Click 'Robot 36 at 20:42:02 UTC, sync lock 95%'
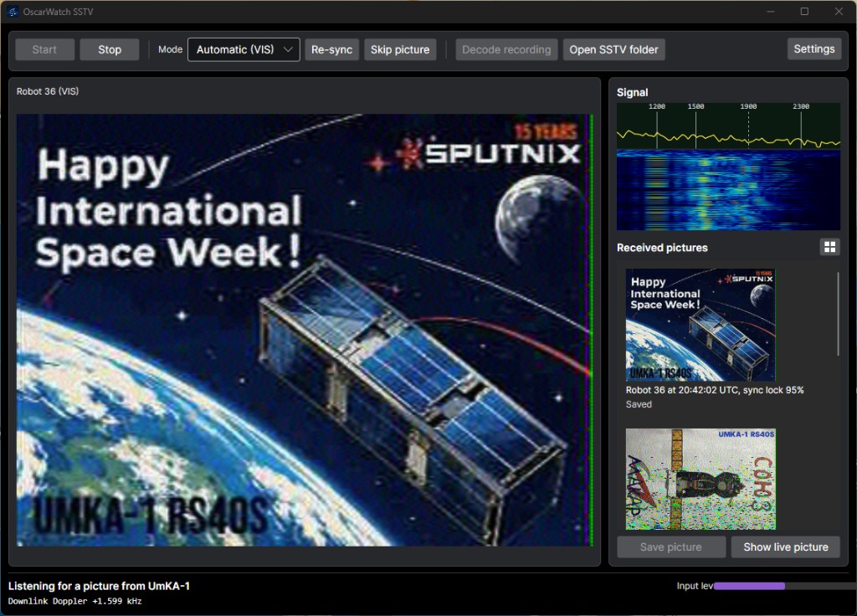Image resolution: width=857 pixels, height=616 pixels. pyautogui.click(x=715, y=390)
